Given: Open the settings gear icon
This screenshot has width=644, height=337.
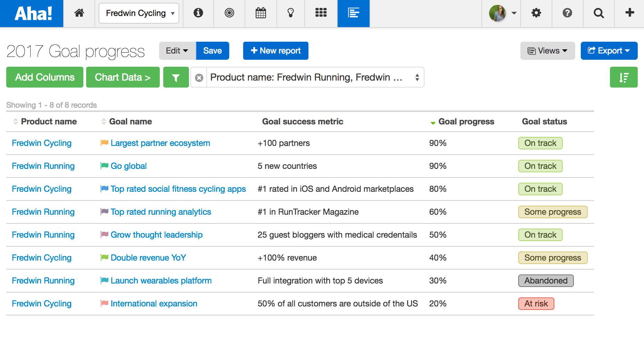Looking at the screenshot, I should click(536, 13).
